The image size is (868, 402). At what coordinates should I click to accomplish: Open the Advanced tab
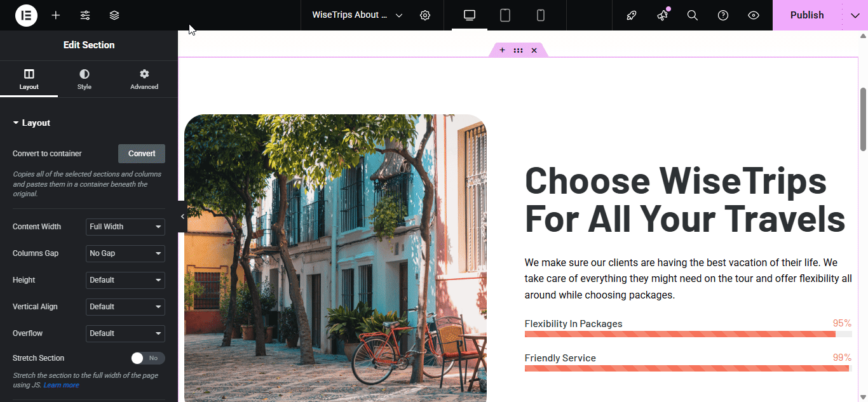click(x=144, y=79)
